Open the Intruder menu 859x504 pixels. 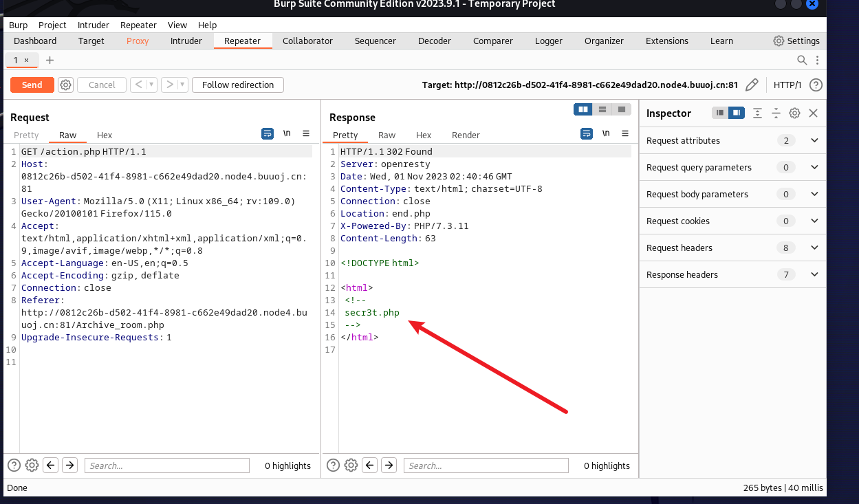pyautogui.click(x=94, y=25)
